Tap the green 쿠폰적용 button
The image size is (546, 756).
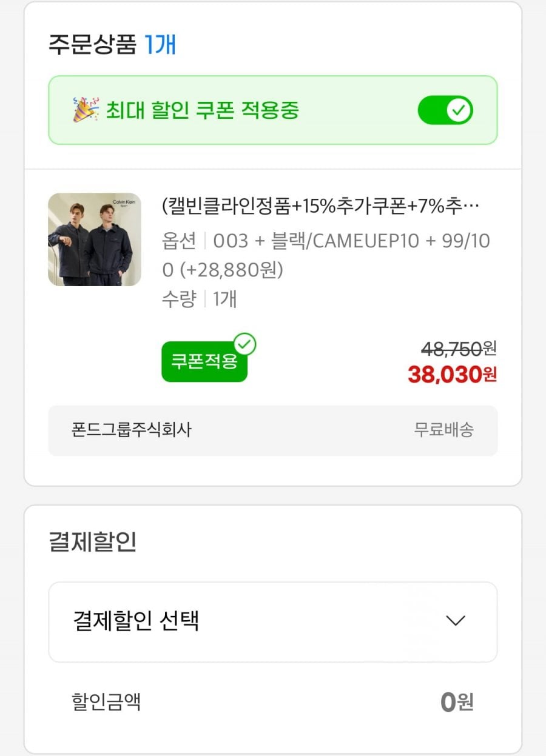point(204,362)
